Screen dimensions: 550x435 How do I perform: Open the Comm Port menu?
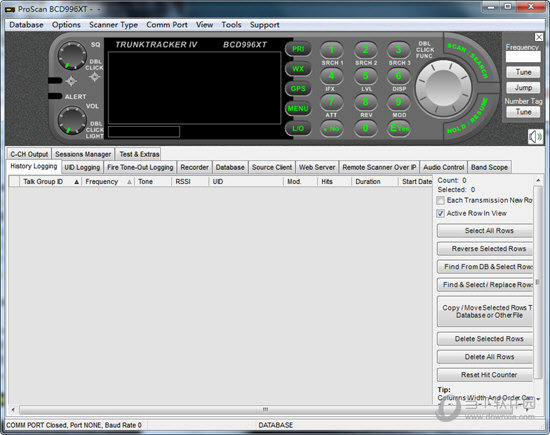167,25
